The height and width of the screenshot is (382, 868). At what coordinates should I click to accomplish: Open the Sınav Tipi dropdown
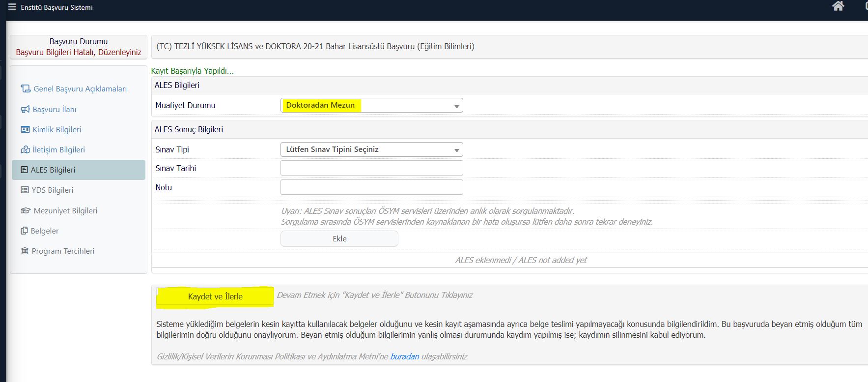coord(371,149)
